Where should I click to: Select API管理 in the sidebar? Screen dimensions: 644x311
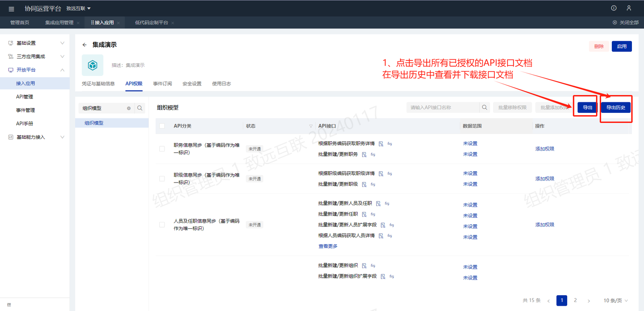(x=25, y=97)
